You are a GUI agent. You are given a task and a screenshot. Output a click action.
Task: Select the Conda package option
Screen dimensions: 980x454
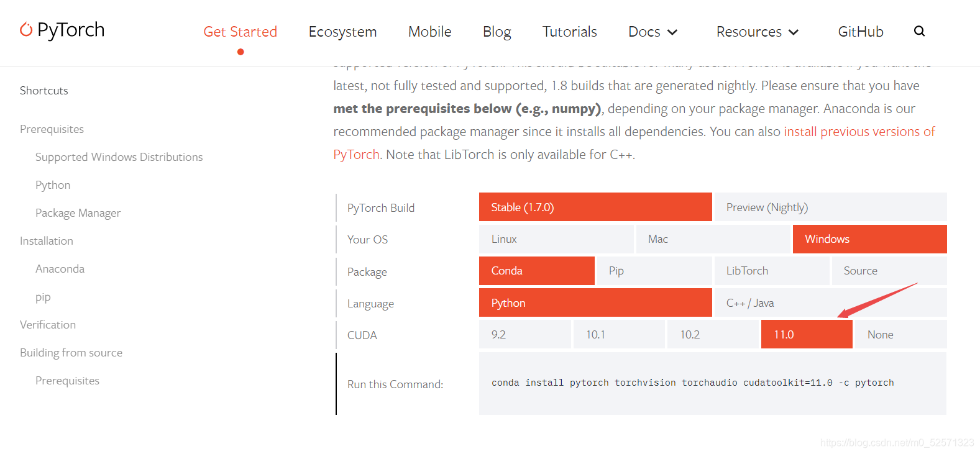537,271
